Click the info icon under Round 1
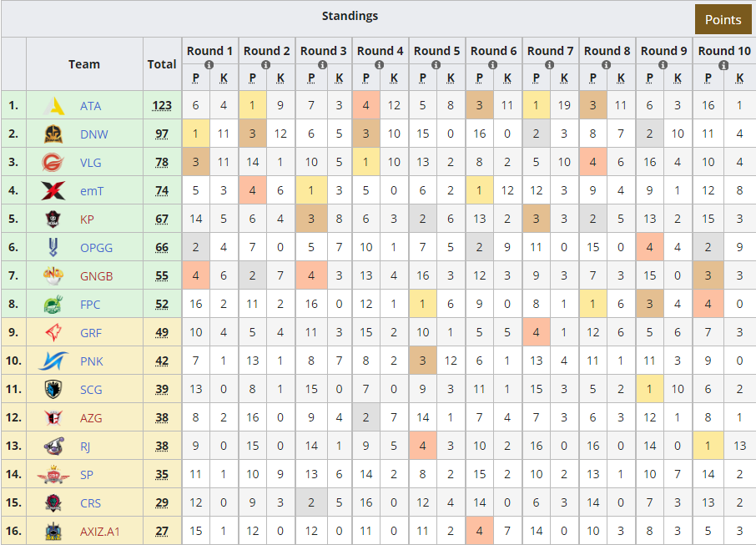Image resolution: width=756 pixels, height=545 pixels. [209, 64]
